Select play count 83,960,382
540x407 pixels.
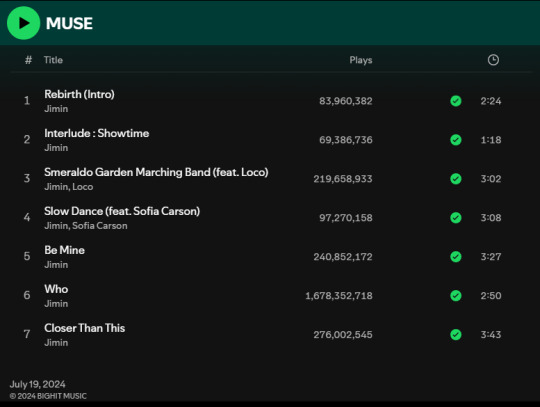(346, 101)
